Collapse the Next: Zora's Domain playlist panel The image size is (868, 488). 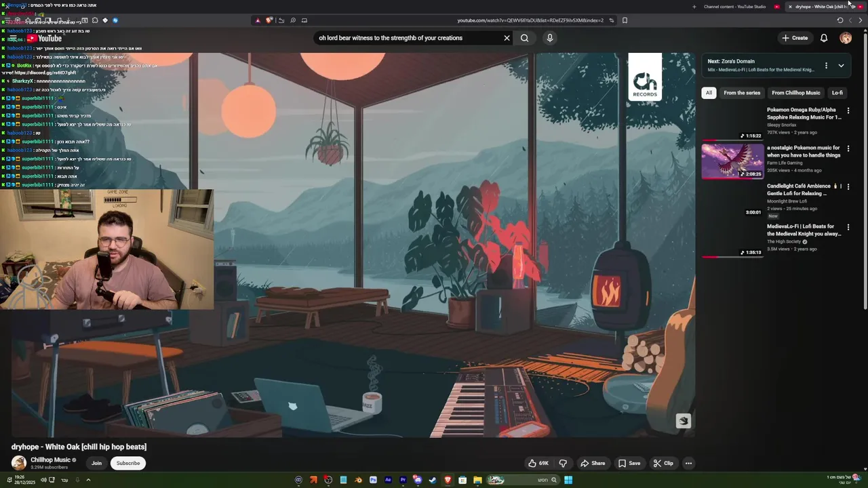pyautogui.click(x=841, y=66)
